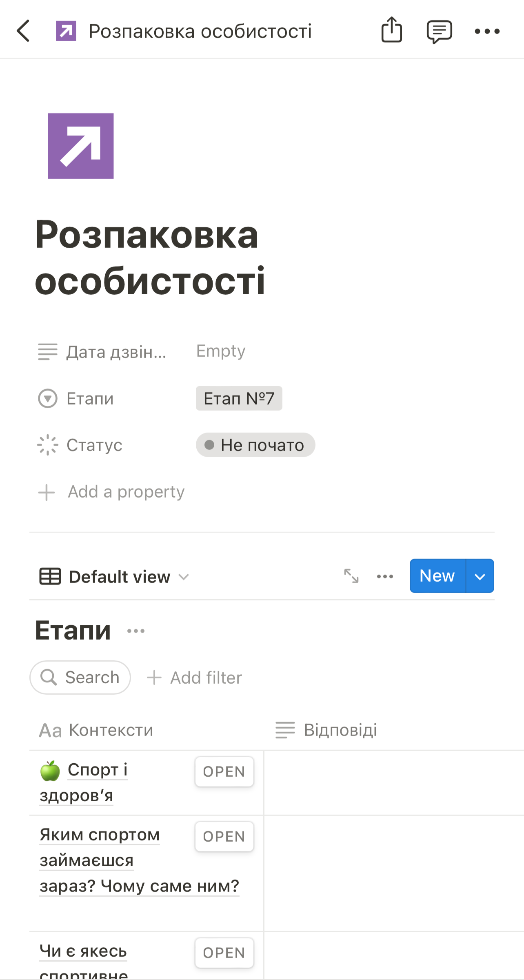Open the database view options ellipsis

point(385,576)
